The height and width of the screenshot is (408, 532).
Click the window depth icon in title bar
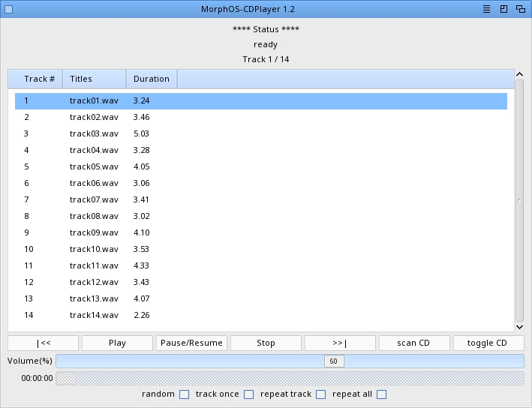tap(521, 9)
